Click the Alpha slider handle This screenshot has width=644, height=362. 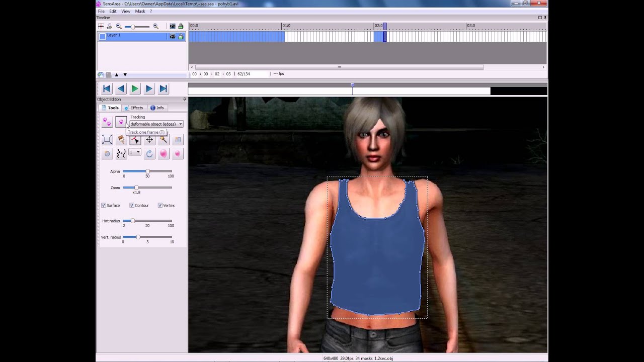tap(147, 171)
